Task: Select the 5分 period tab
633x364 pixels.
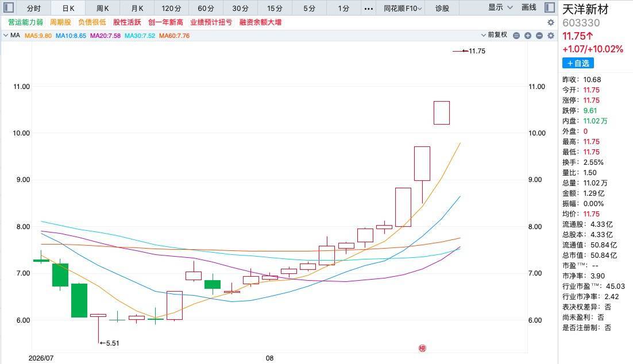Action: (309, 9)
